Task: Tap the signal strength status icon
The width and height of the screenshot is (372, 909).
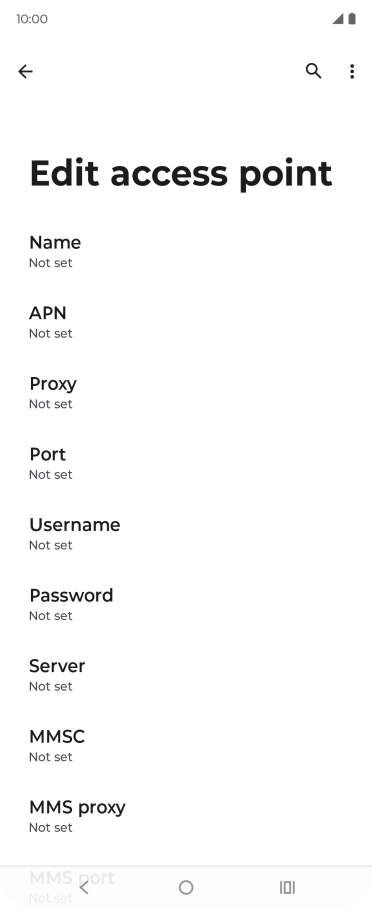Action: click(338, 19)
